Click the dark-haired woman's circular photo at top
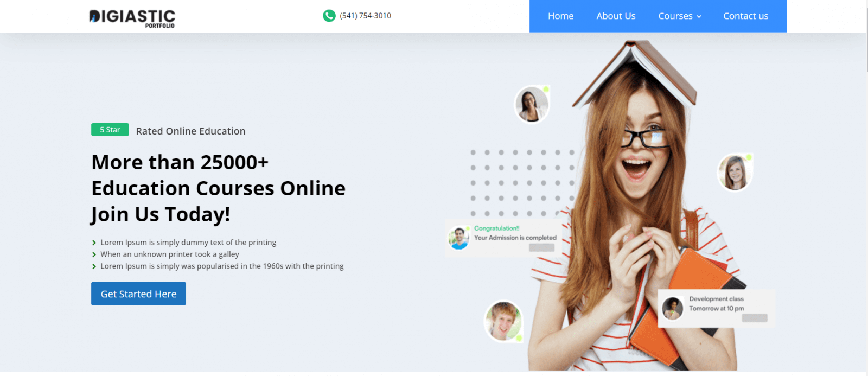The height and width of the screenshot is (376, 868). pos(532,104)
